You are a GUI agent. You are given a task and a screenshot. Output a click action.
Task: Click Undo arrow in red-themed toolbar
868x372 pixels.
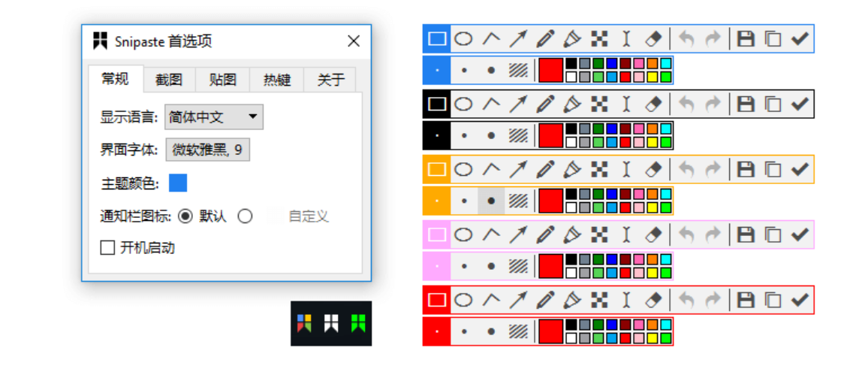[x=686, y=300]
